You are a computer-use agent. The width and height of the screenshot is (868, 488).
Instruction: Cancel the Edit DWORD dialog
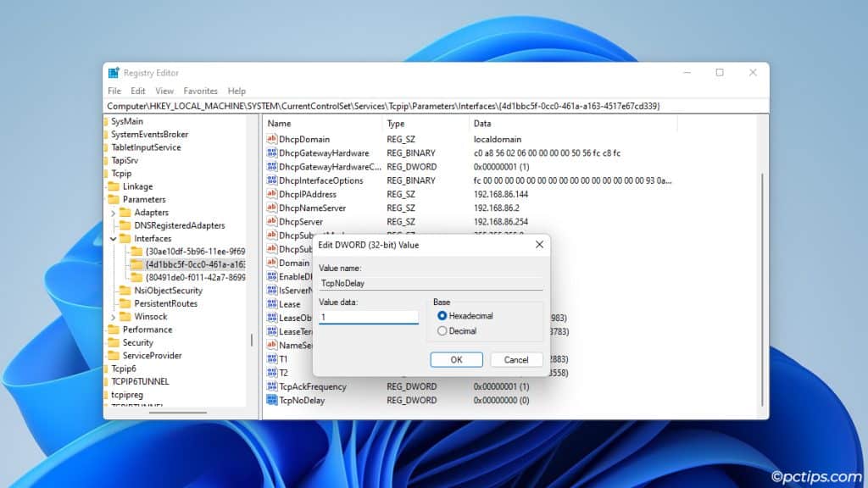click(x=516, y=359)
